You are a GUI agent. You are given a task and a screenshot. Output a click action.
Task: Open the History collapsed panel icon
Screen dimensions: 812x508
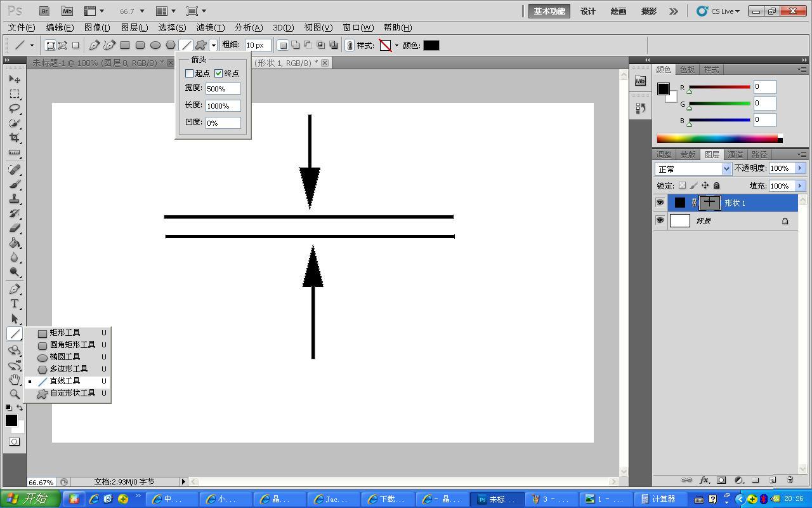[x=640, y=108]
